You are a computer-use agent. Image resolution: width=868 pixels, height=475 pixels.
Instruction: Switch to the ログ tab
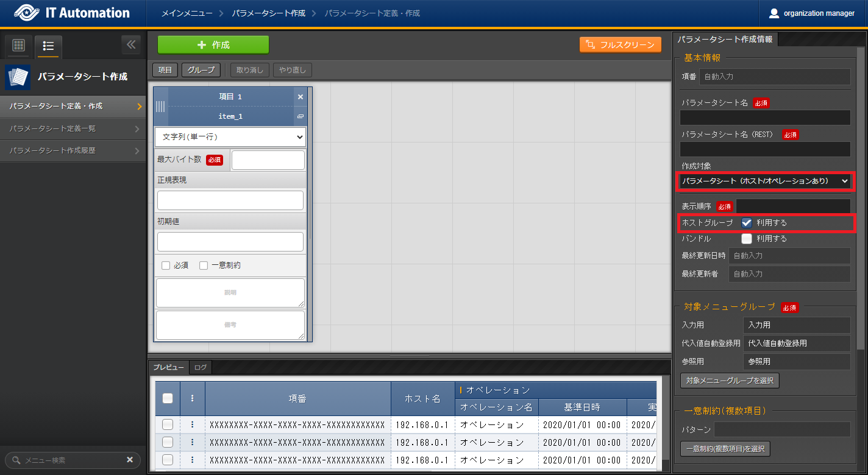tap(200, 367)
